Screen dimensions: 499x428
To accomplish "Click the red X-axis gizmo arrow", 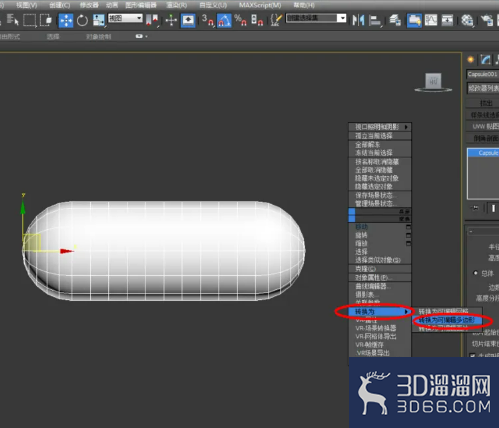I will point(67,251).
